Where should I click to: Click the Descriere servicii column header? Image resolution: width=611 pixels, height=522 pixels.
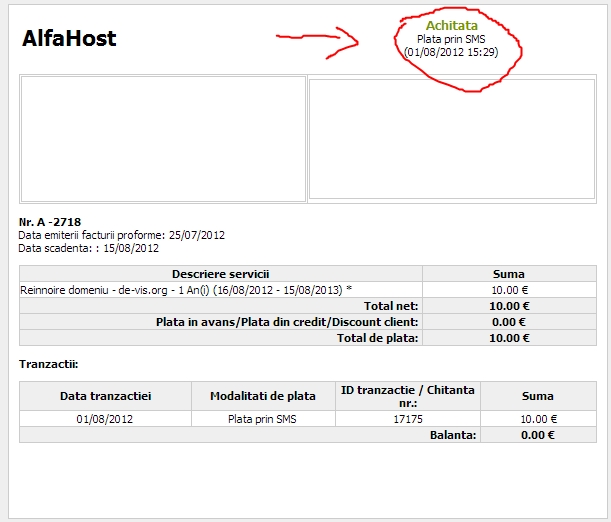221,274
